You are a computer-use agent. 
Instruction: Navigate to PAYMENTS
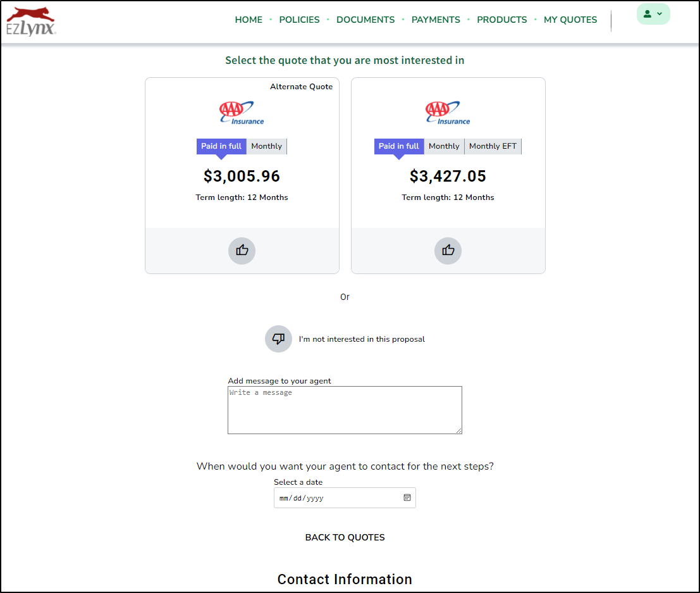pyautogui.click(x=435, y=20)
